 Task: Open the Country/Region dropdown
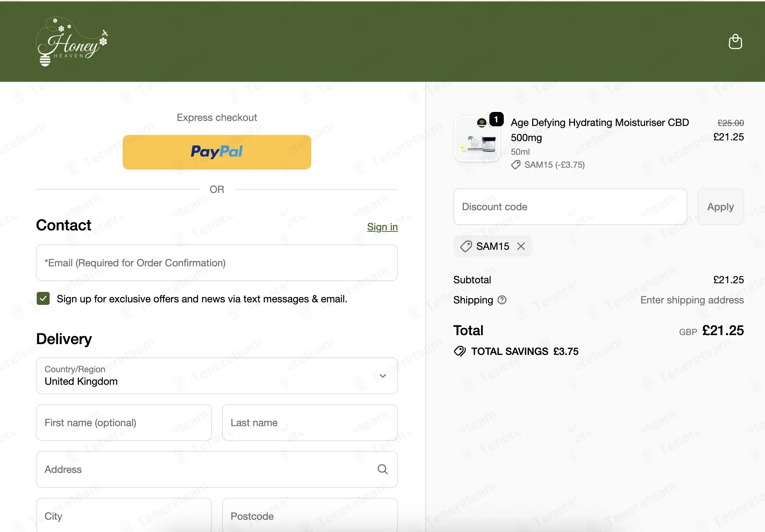(217, 375)
